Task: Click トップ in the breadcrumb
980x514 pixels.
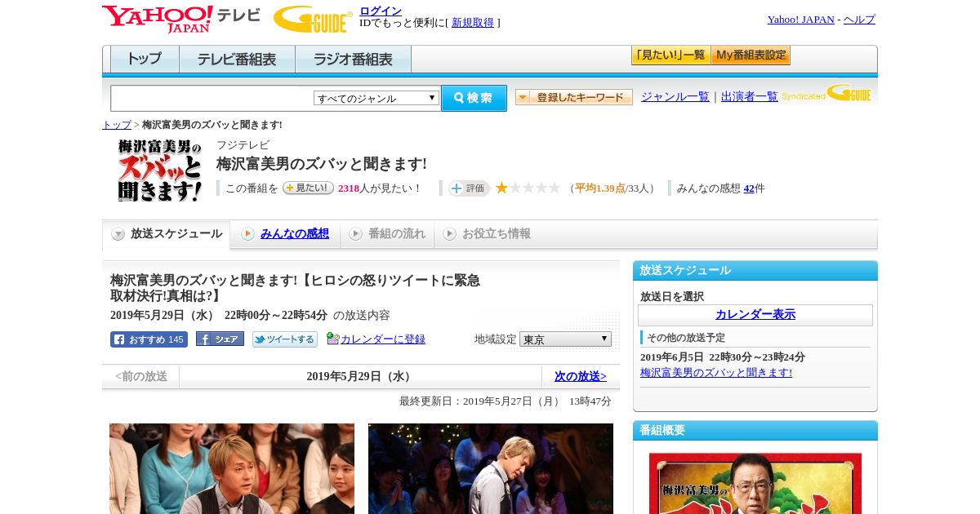Action: [x=117, y=125]
